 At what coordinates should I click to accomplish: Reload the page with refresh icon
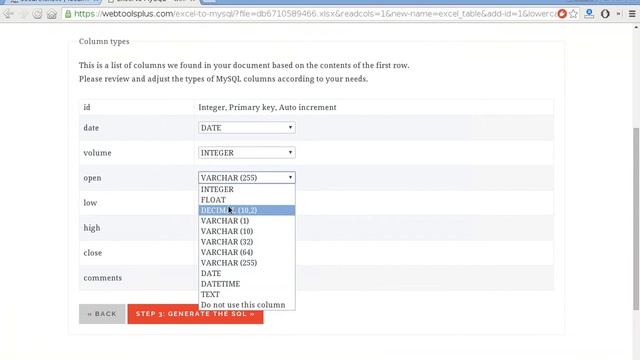[x=37, y=14]
